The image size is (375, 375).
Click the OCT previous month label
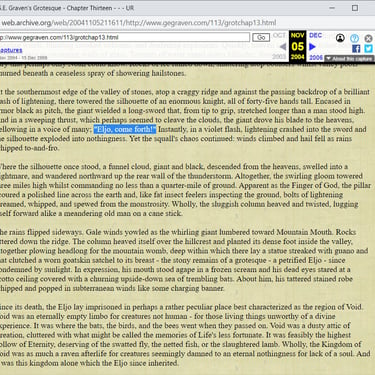pyautogui.click(x=279, y=35)
